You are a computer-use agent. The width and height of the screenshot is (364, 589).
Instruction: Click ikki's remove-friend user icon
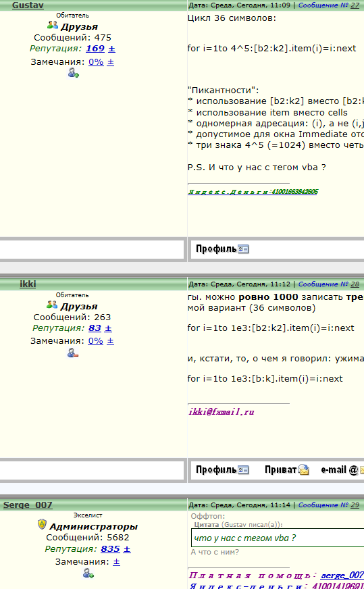pyautogui.click(x=72, y=353)
